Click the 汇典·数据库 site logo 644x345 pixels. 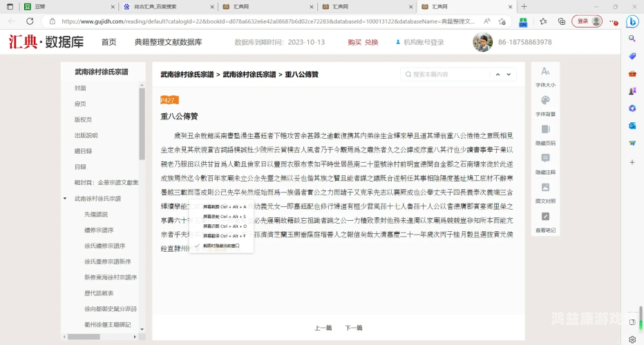[x=46, y=42]
